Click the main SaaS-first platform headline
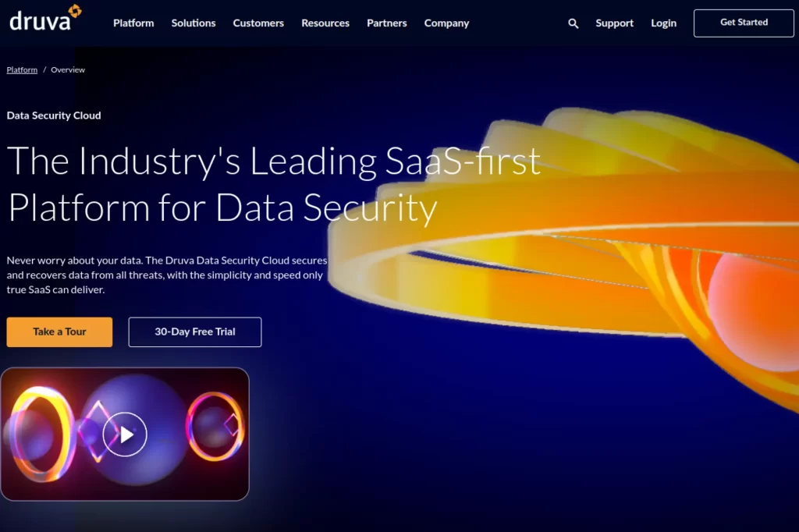Viewport: 799px width, 532px height. pos(273,184)
